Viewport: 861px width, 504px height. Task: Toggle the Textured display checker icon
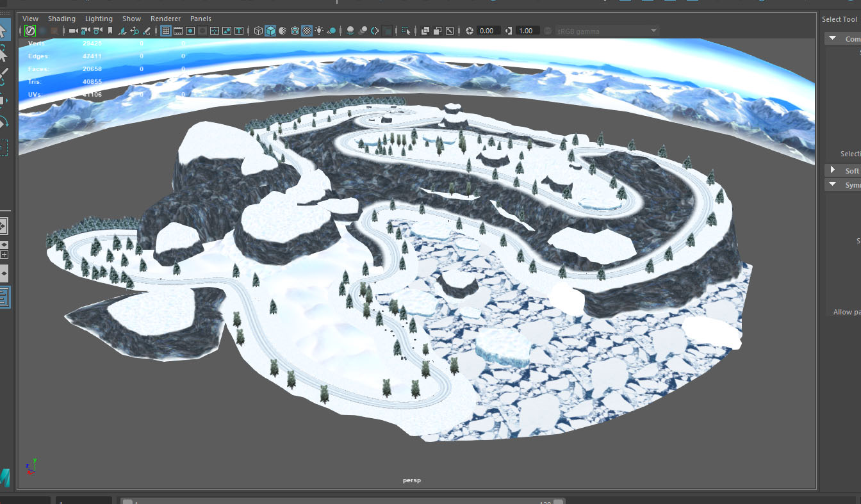click(x=307, y=31)
